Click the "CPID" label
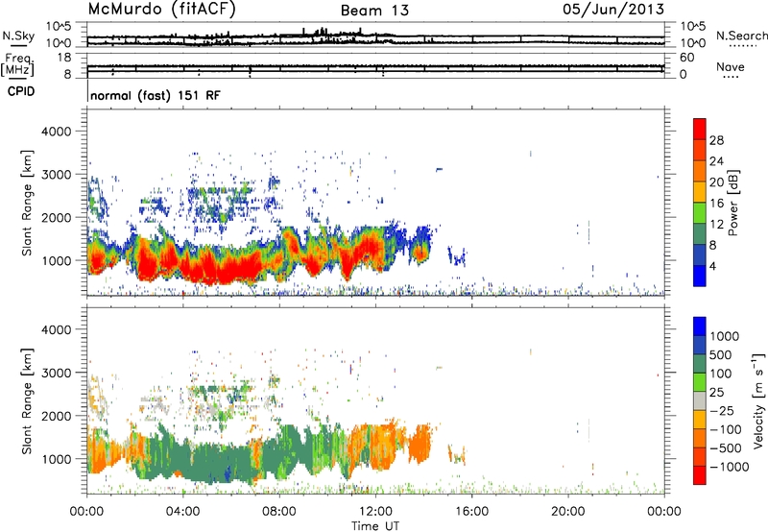The height and width of the screenshot is (532, 768). tap(21, 91)
